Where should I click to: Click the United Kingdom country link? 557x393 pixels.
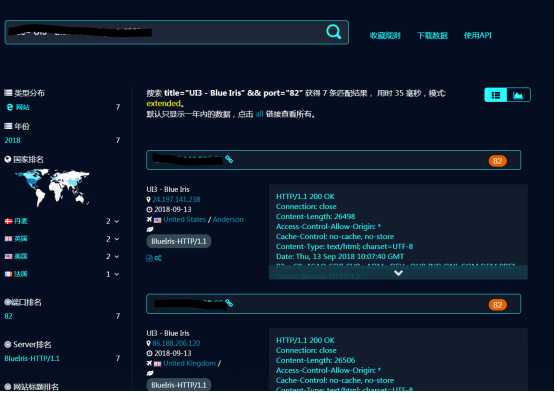189,364
